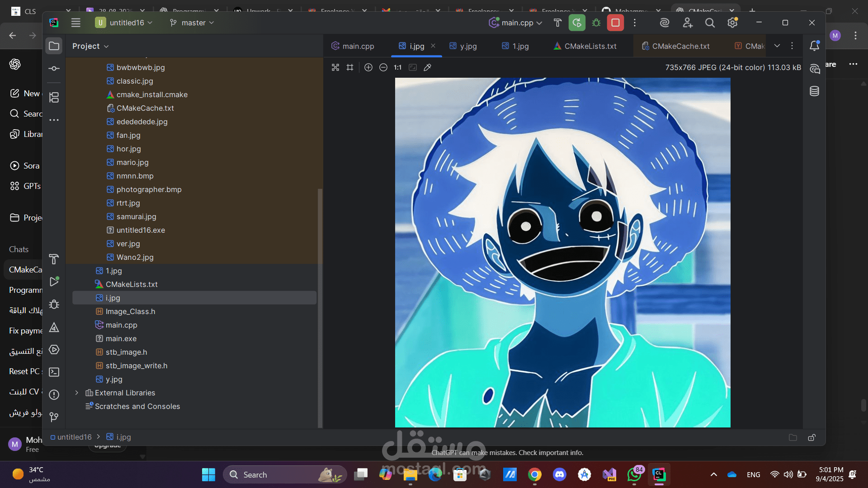Open more tool windows ellipsis in left stripe
The width and height of the screenshot is (868, 488).
[54, 120]
